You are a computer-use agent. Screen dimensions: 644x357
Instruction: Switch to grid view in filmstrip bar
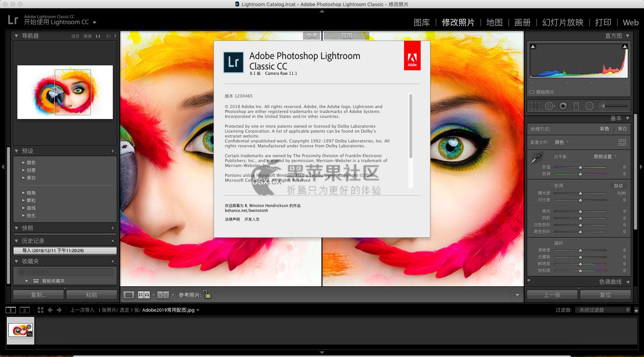coord(40,310)
